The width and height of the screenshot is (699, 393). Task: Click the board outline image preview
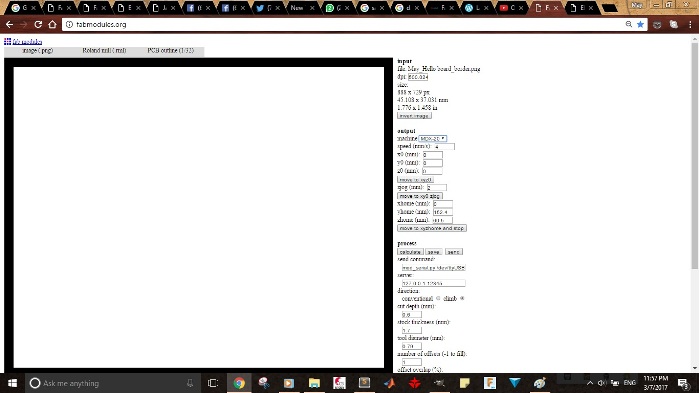point(198,216)
